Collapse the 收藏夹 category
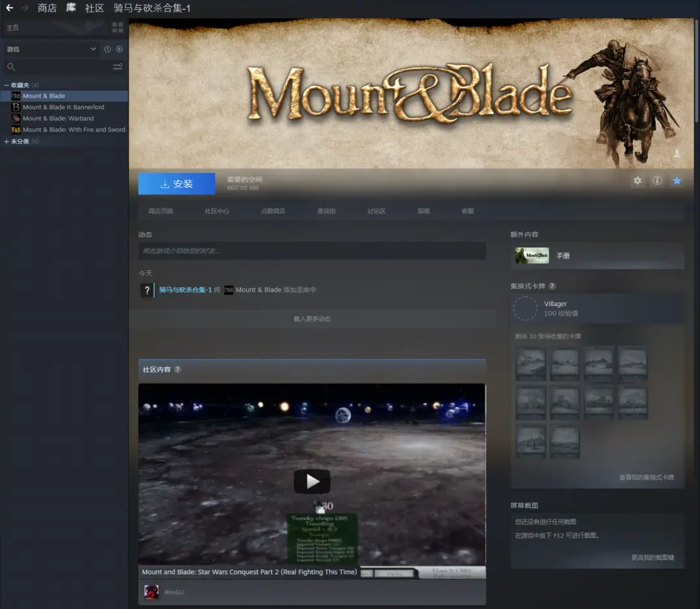Image resolution: width=700 pixels, height=609 pixels. tap(6, 85)
